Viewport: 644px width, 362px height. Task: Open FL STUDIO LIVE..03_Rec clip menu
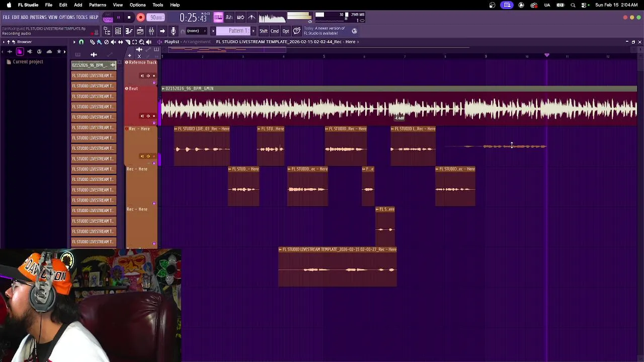click(x=176, y=129)
